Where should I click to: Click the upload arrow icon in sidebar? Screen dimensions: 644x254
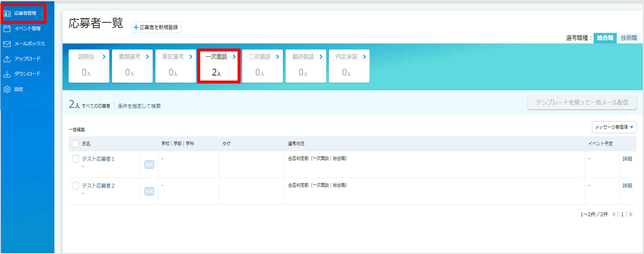pos(7,59)
